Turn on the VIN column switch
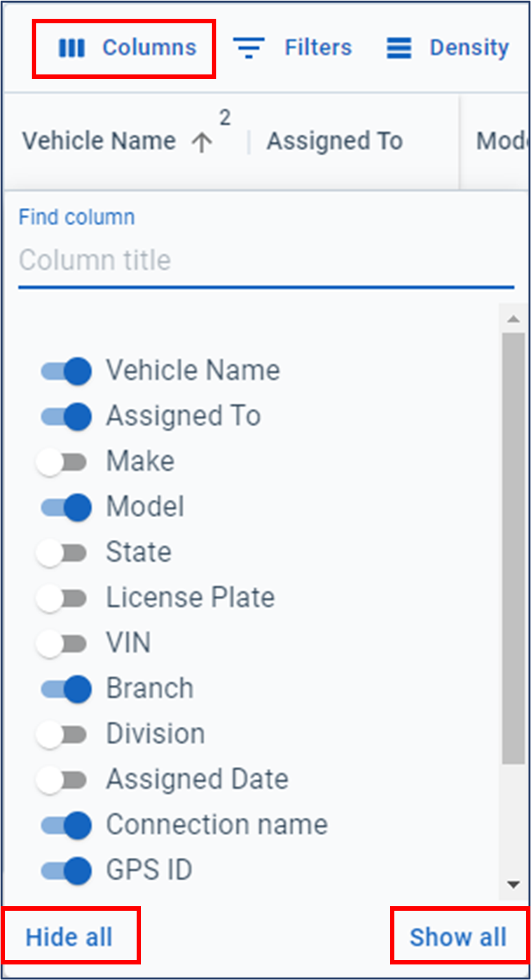This screenshot has width=531, height=980. pos(63,643)
